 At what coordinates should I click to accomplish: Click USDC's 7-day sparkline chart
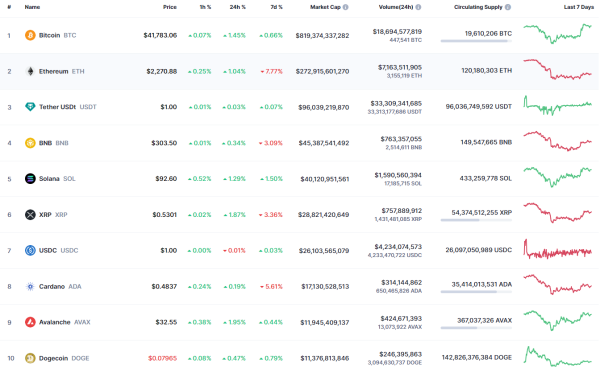(558, 249)
